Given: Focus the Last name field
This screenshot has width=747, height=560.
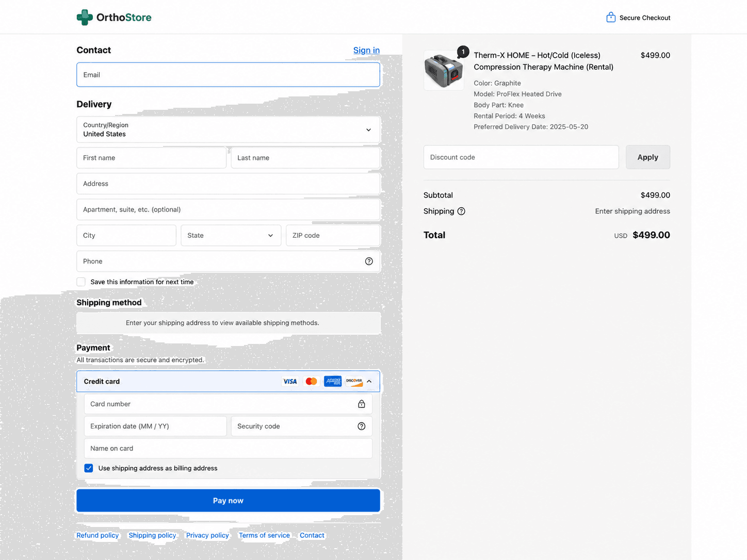Looking at the screenshot, I should pos(306,158).
